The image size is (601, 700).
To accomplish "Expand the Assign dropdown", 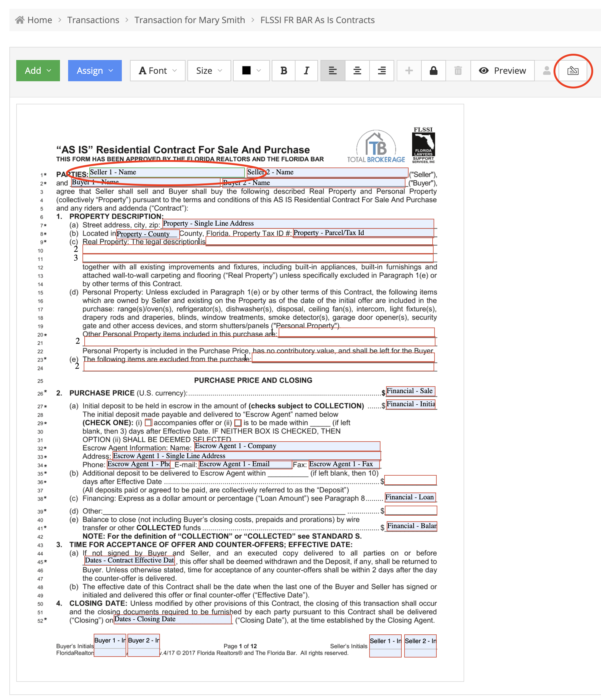I will [95, 71].
